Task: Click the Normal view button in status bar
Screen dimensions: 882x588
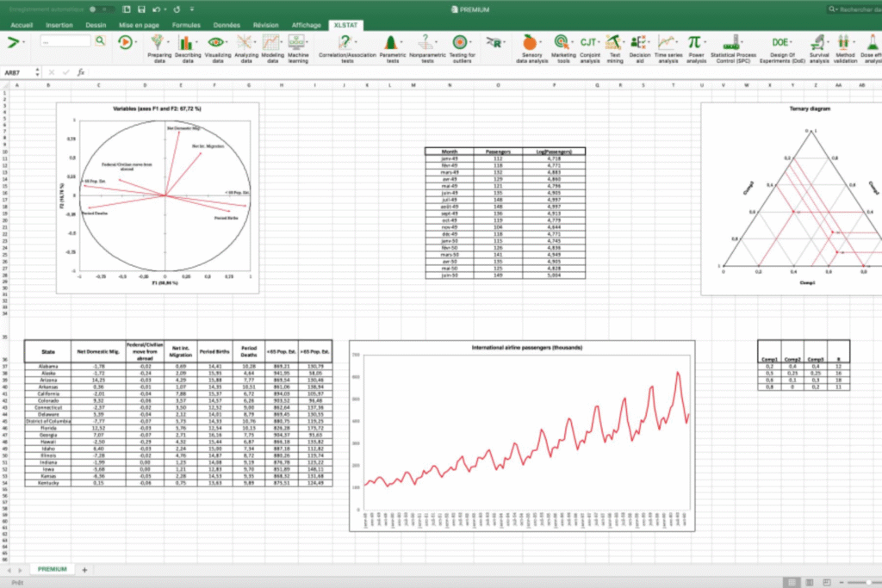Action: tap(792, 582)
